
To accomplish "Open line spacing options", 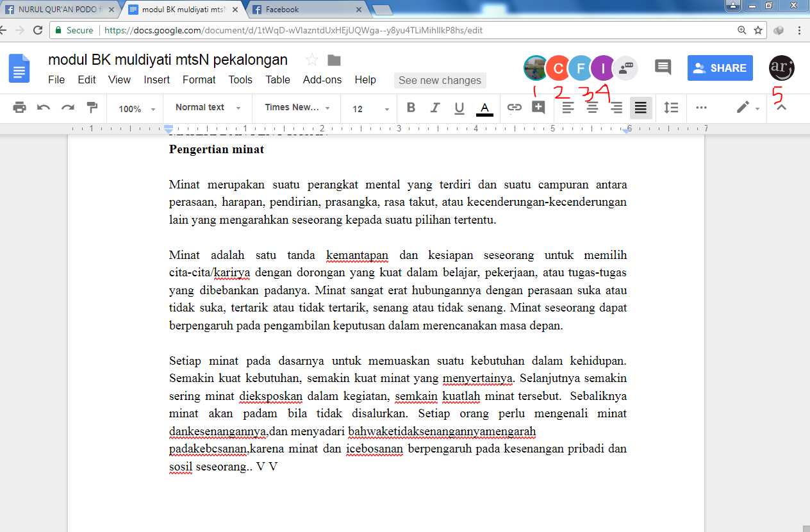I will tap(671, 108).
